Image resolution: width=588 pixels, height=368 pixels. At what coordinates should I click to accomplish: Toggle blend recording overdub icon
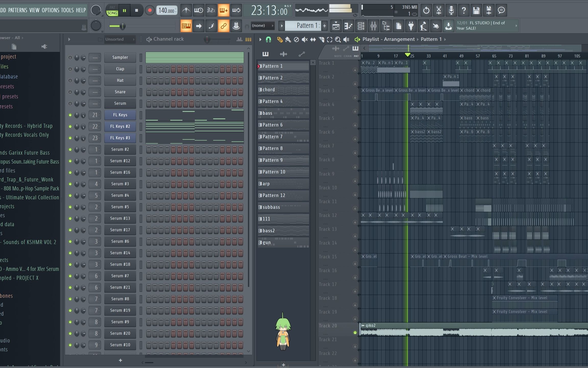pyautogui.click(x=224, y=10)
